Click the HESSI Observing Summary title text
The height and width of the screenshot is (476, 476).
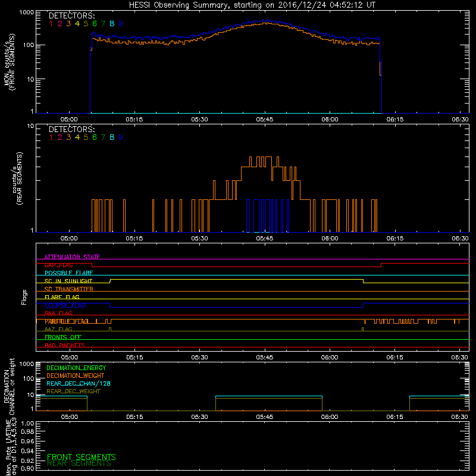252,5
